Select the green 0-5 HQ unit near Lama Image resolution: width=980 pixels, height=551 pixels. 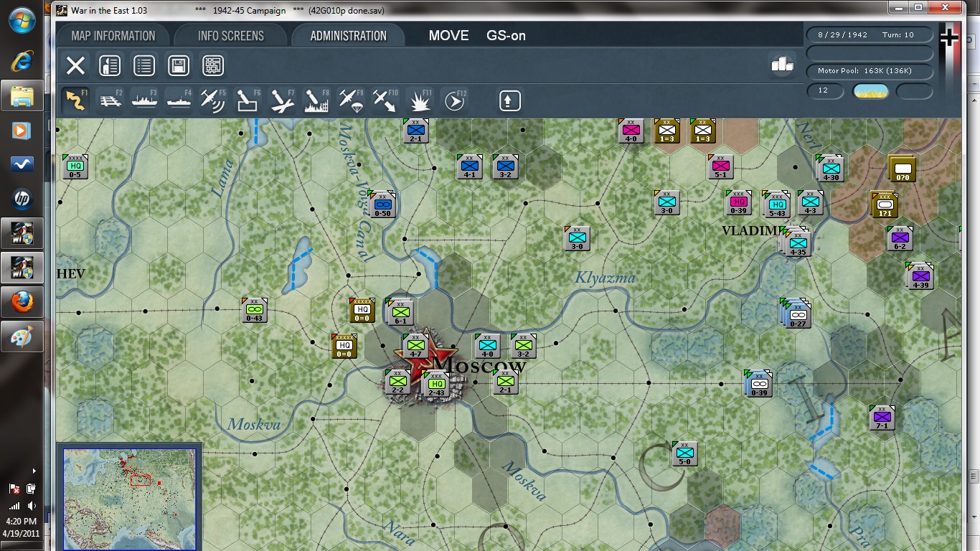[75, 166]
